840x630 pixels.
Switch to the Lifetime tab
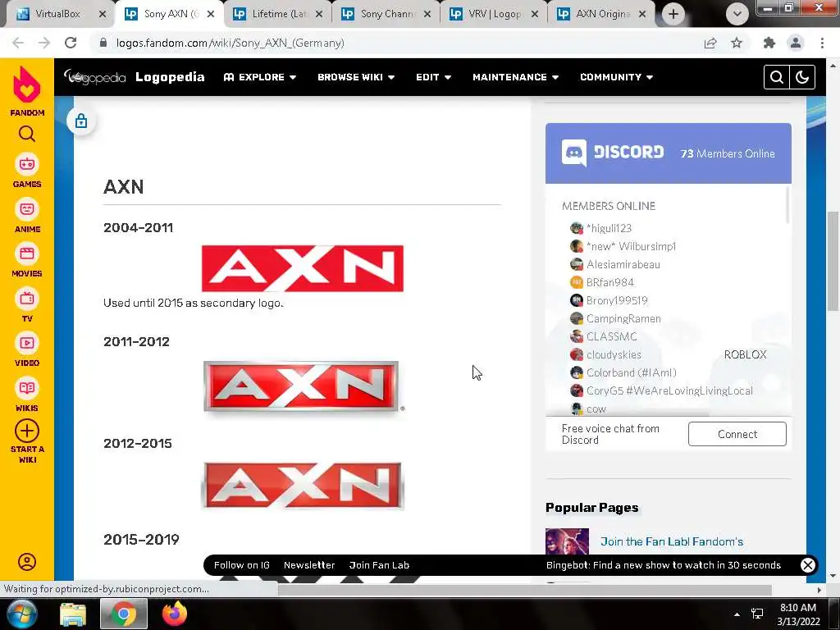click(279, 14)
